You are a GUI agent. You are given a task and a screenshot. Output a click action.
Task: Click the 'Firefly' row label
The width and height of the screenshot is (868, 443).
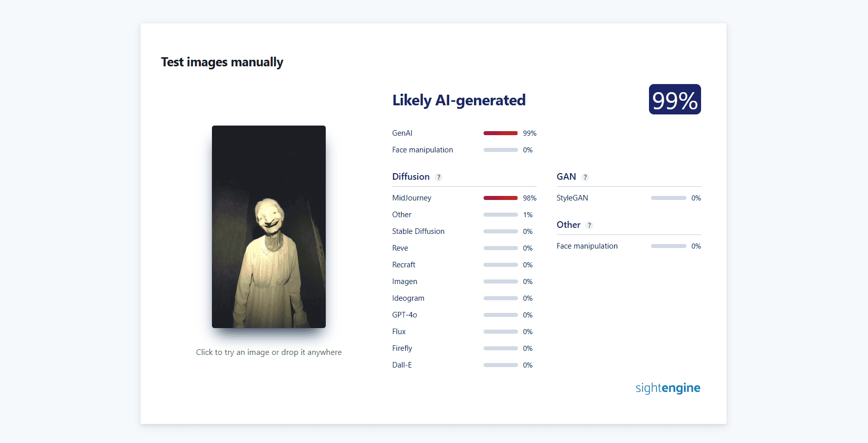402,348
